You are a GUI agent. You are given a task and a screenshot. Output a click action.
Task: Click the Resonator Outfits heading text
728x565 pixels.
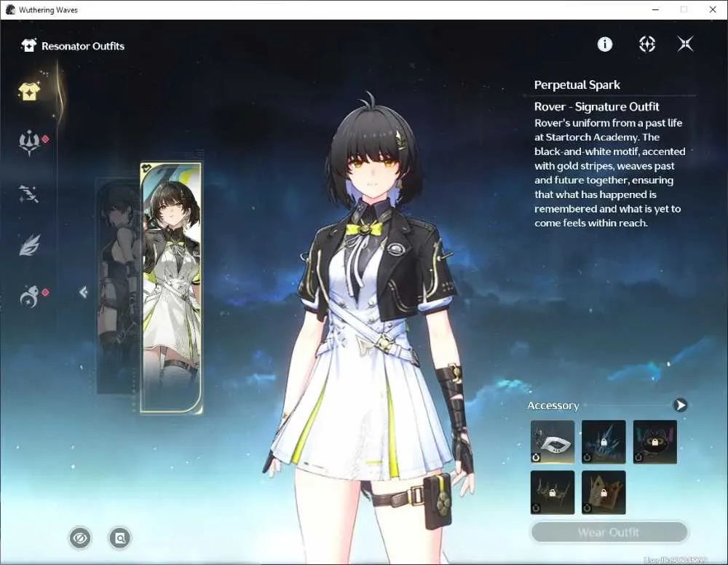click(83, 46)
